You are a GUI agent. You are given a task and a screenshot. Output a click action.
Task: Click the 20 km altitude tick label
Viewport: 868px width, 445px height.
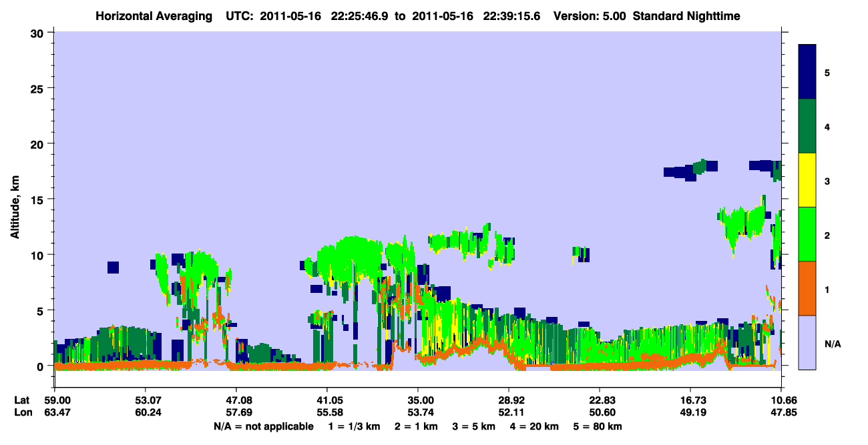click(37, 143)
